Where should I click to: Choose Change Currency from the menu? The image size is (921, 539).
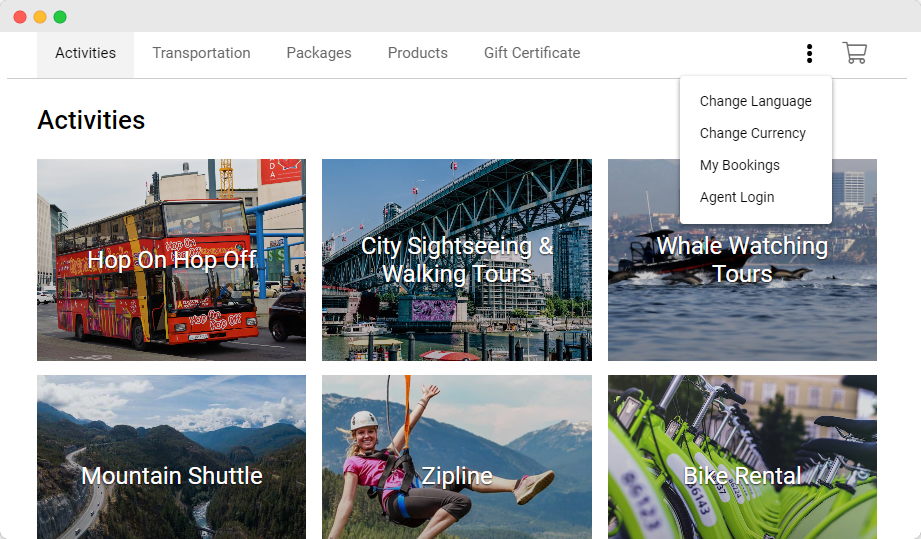point(755,133)
